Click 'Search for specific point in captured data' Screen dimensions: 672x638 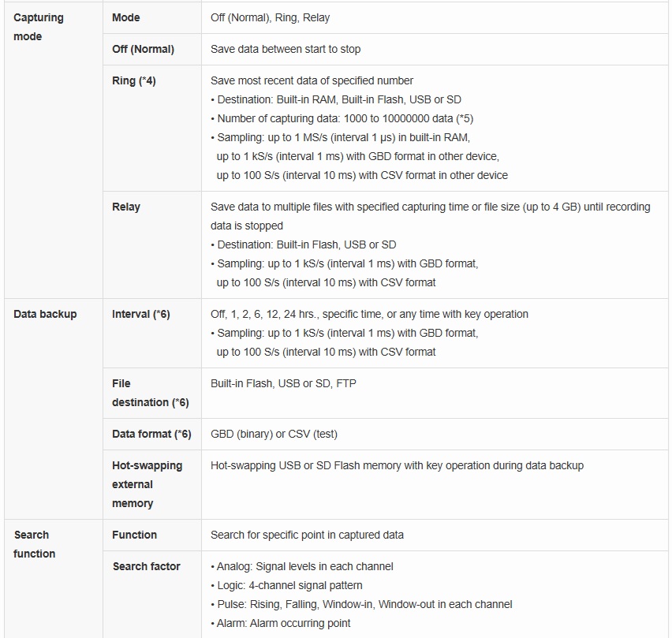(x=307, y=535)
